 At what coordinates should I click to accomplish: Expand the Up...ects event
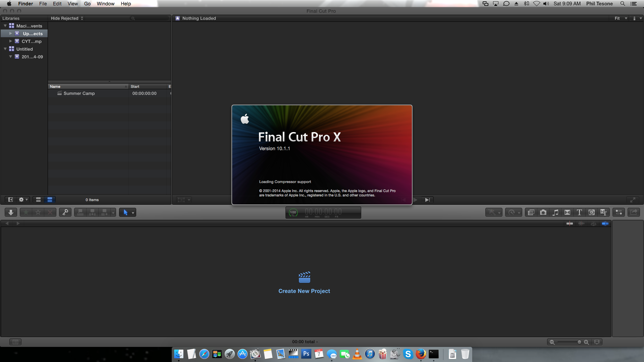(10, 34)
